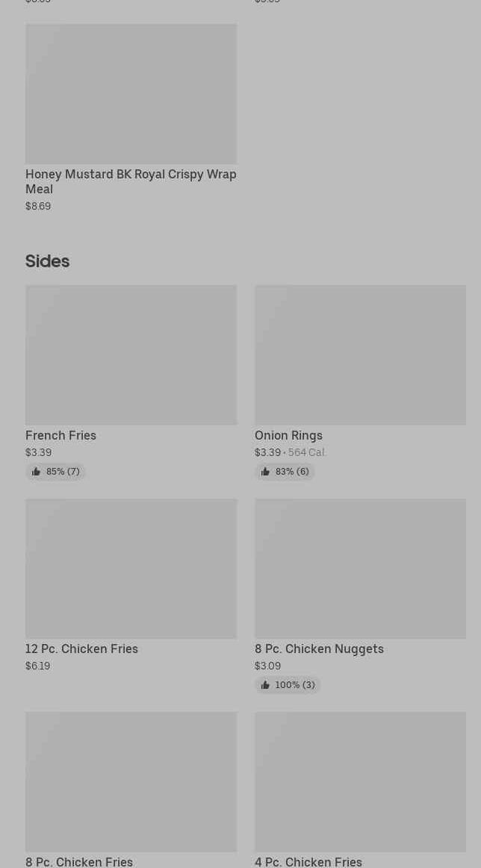Click the 85% (7) rating badge
Screen dimensions: 481x868
tap(55, 472)
